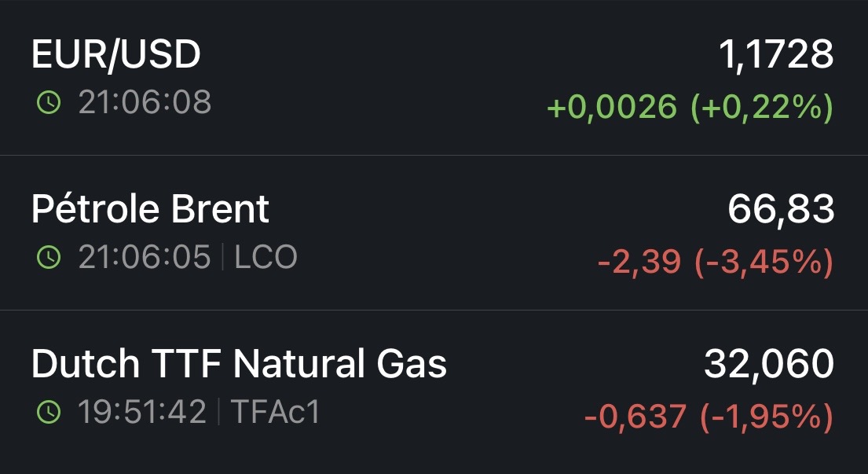The image size is (868, 474).
Task: Tap the Brent price 66,83
Action: [x=780, y=210]
